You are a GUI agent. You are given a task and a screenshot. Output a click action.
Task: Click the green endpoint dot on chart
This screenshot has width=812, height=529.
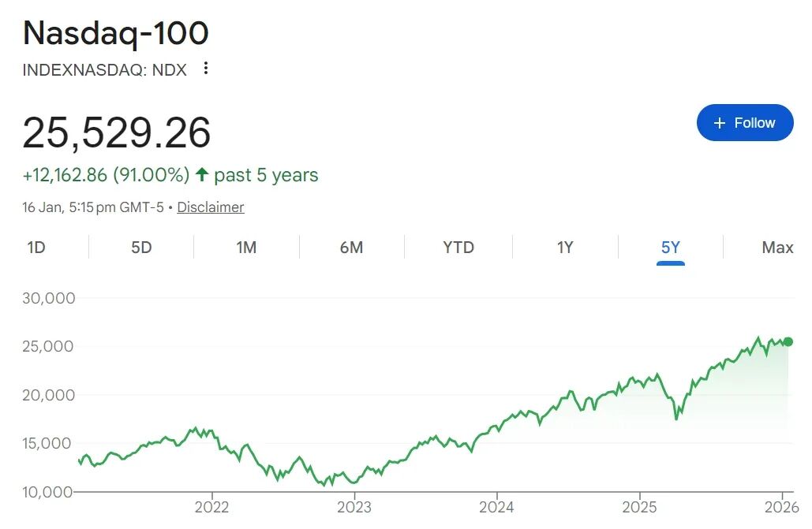coord(788,341)
